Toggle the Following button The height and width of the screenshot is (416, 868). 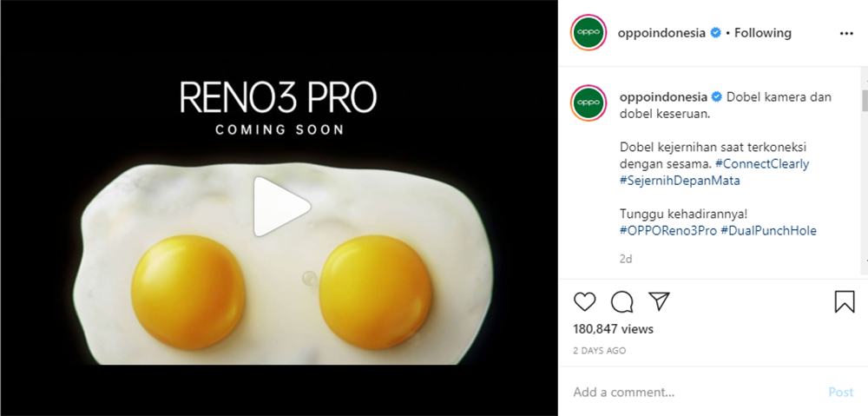pyautogui.click(x=763, y=33)
